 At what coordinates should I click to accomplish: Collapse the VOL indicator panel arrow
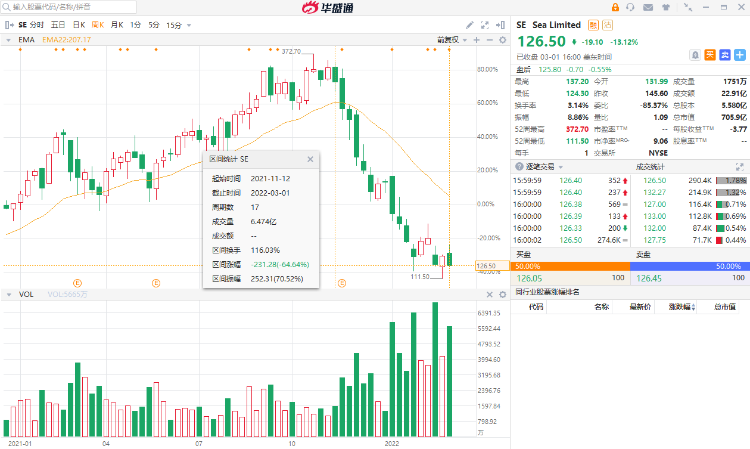(x=8, y=294)
